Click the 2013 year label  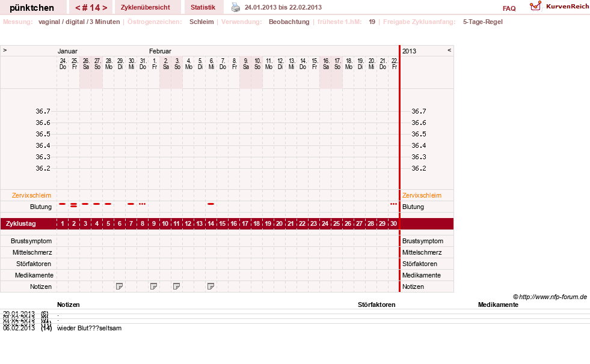tap(409, 51)
